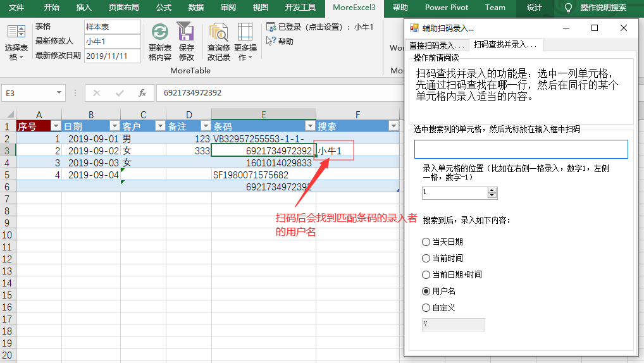Viewport: 644px width, 363px height.
Task: Expand the 条码 column filter dropdown
Action: tap(309, 126)
